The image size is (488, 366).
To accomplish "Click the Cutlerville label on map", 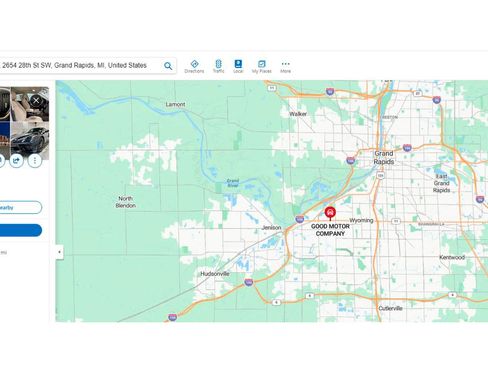I will coord(390,308).
